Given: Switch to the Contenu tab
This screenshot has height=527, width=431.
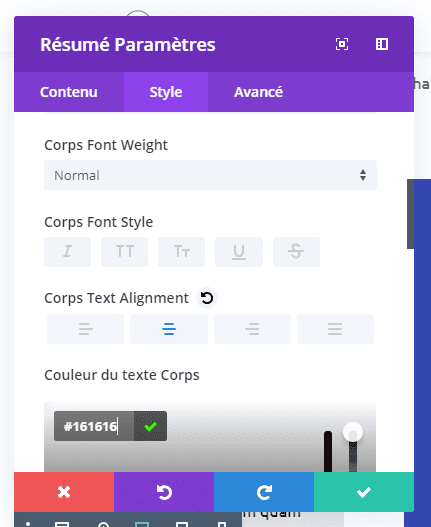Looking at the screenshot, I should (x=69, y=92).
